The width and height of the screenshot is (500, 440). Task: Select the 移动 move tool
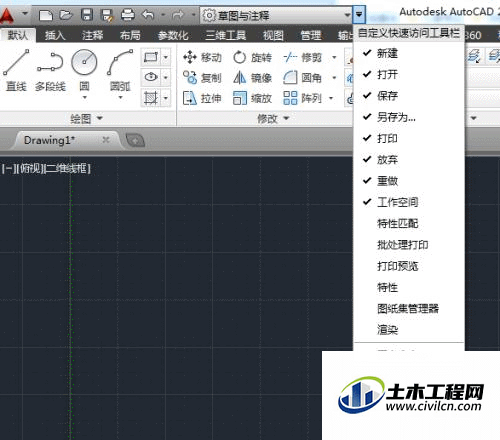pos(202,58)
